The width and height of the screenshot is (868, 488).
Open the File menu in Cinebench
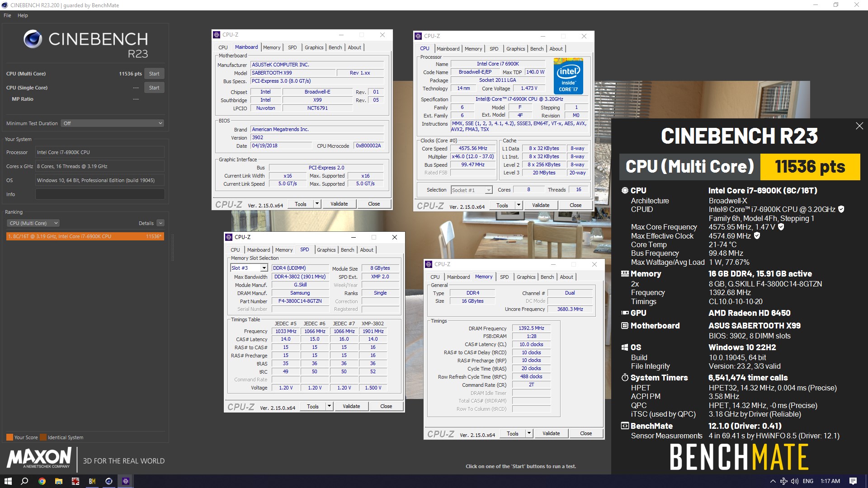click(x=7, y=15)
